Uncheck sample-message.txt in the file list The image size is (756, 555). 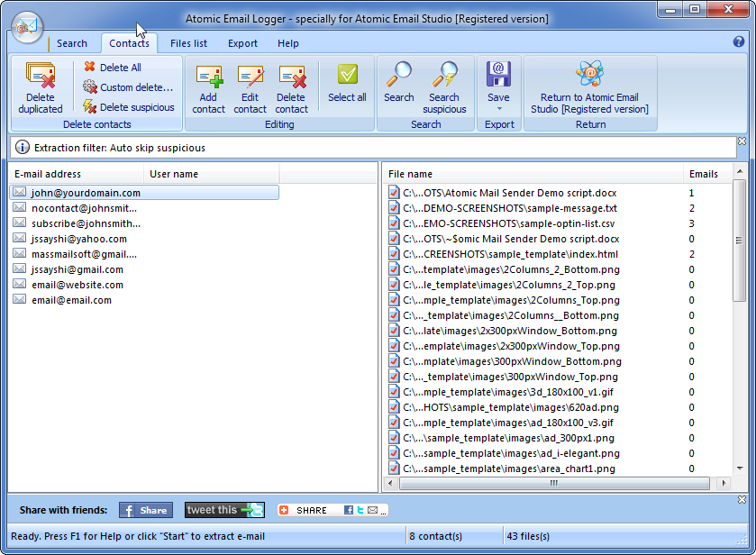click(x=394, y=206)
